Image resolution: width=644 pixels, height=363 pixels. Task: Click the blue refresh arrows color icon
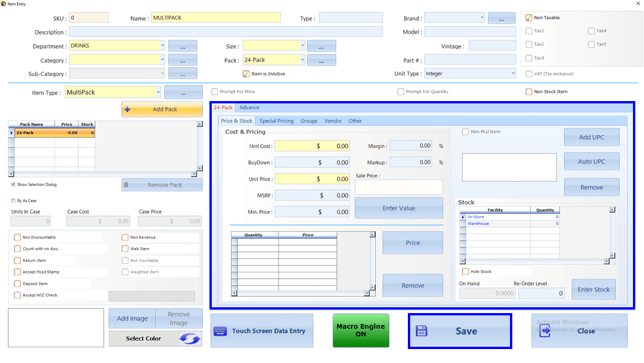click(190, 339)
